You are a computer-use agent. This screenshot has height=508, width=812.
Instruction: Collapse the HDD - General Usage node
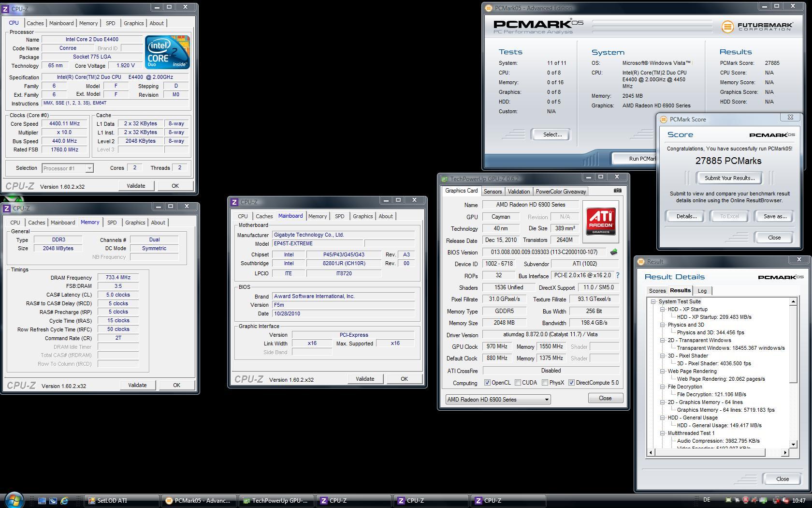coord(663,418)
